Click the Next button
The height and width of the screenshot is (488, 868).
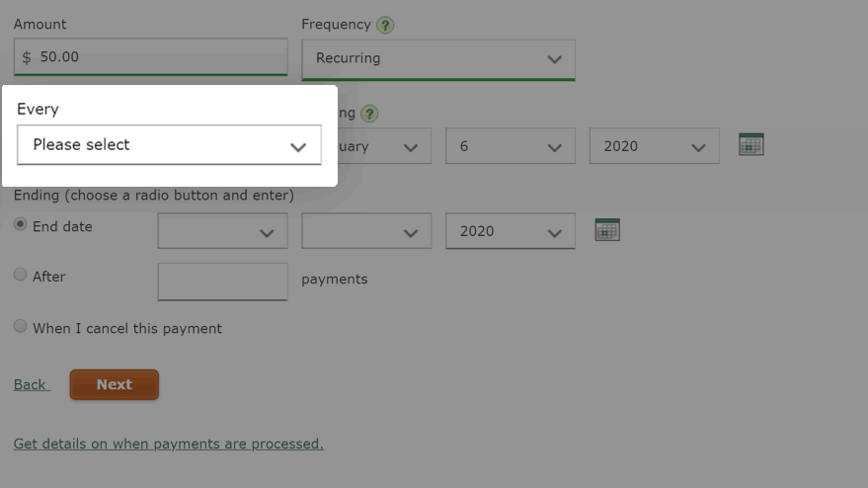coord(114,384)
